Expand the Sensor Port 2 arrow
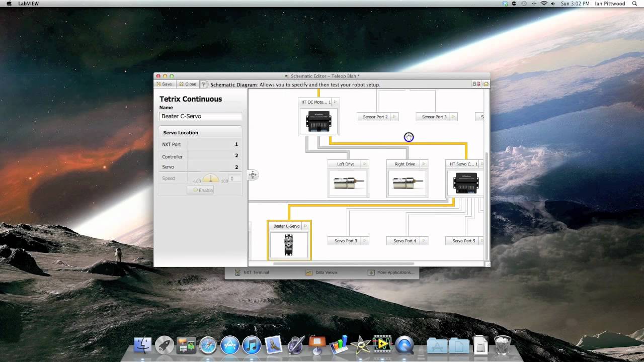 tap(394, 117)
